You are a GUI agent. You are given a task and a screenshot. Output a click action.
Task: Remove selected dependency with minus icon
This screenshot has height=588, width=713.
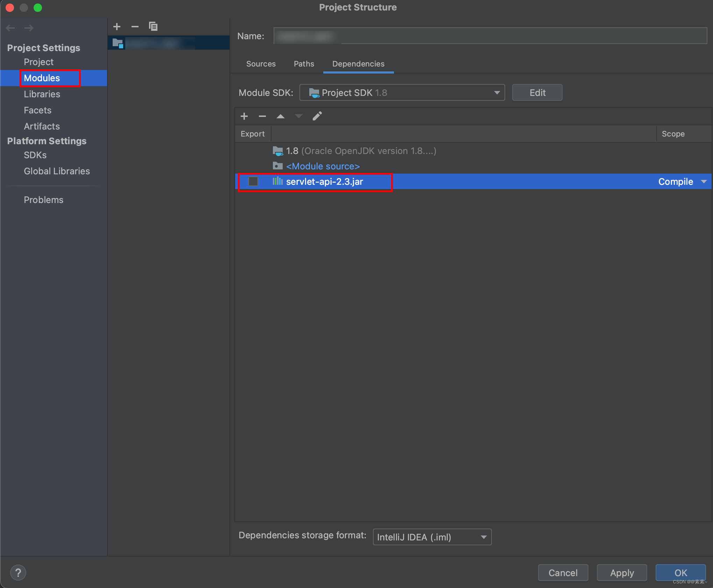click(x=262, y=116)
